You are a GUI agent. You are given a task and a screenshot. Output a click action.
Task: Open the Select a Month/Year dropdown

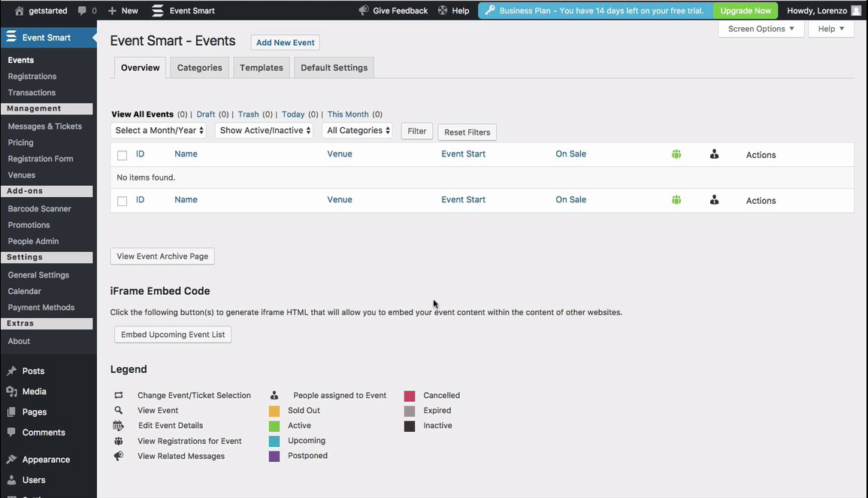pyautogui.click(x=159, y=130)
